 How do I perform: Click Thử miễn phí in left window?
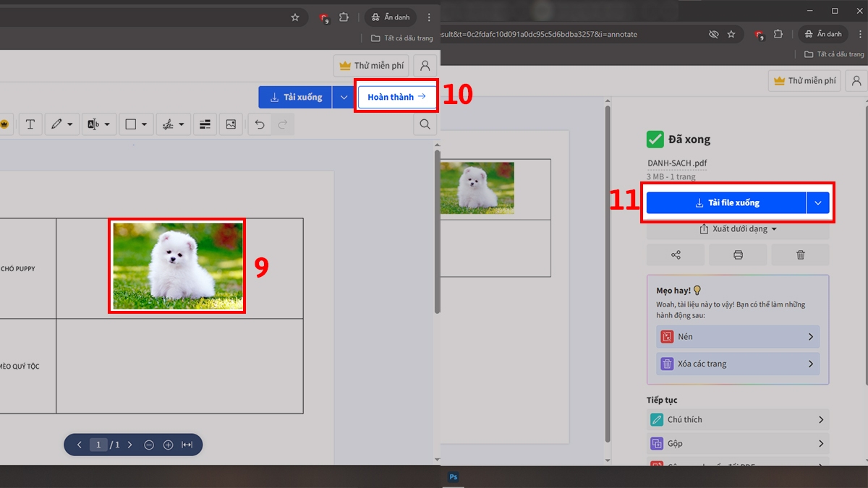(373, 66)
